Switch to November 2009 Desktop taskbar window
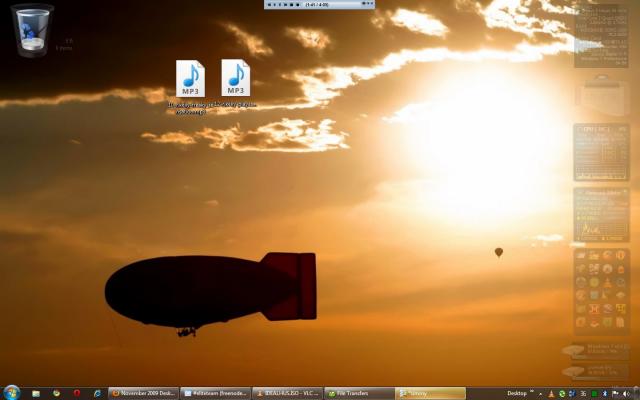Image resolution: width=640 pixels, height=400 pixels. (x=144, y=393)
